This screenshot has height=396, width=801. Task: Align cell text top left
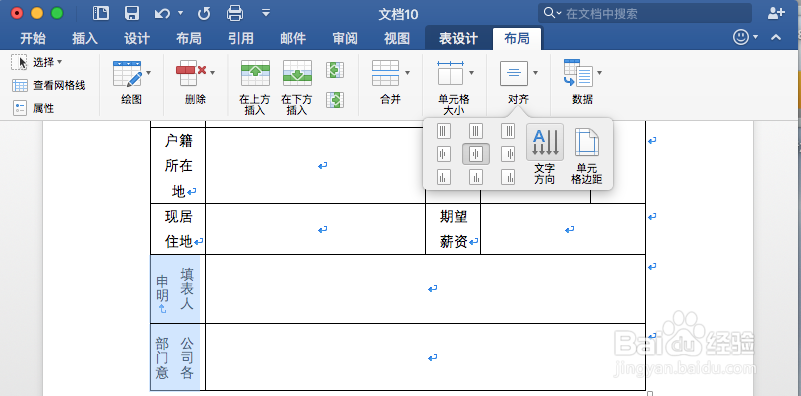click(x=444, y=131)
